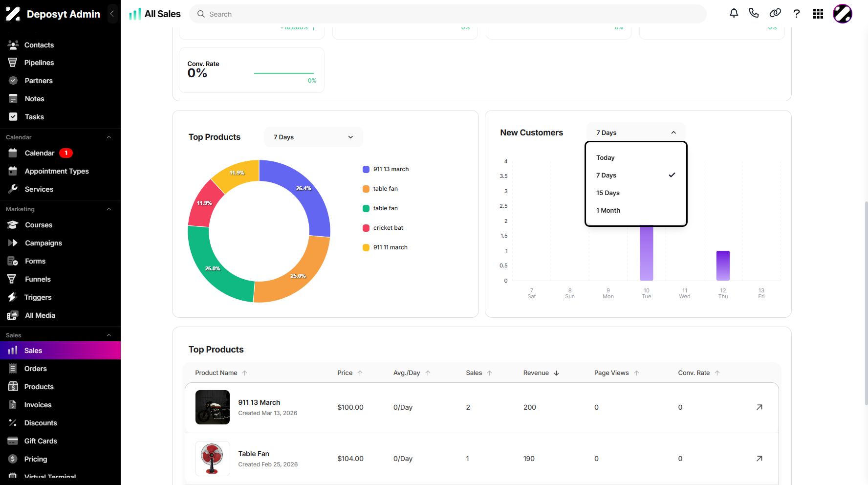Open Top Products 7 Days dropdown
Image resolution: width=868 pixels, height=485 pixels.
click(x=313, y=137)
